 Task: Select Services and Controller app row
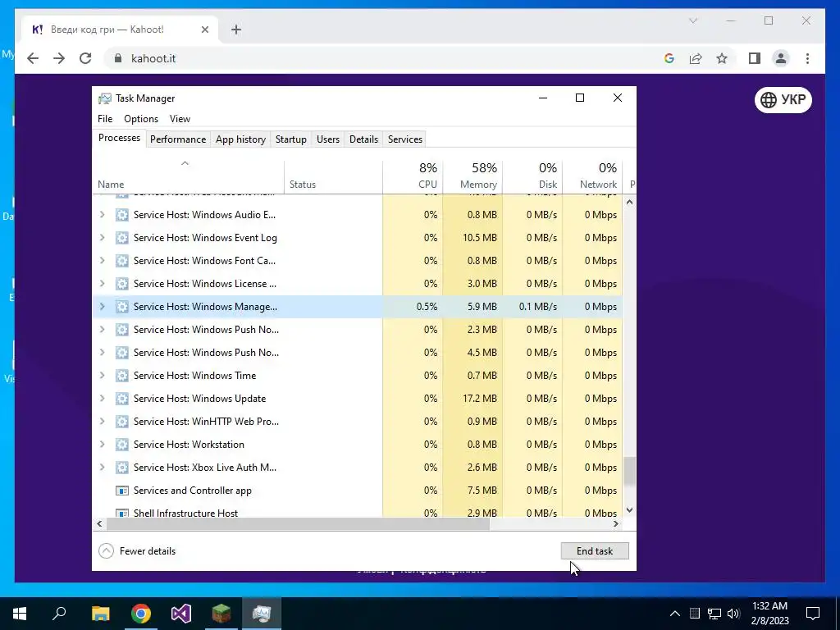(358, 491)
